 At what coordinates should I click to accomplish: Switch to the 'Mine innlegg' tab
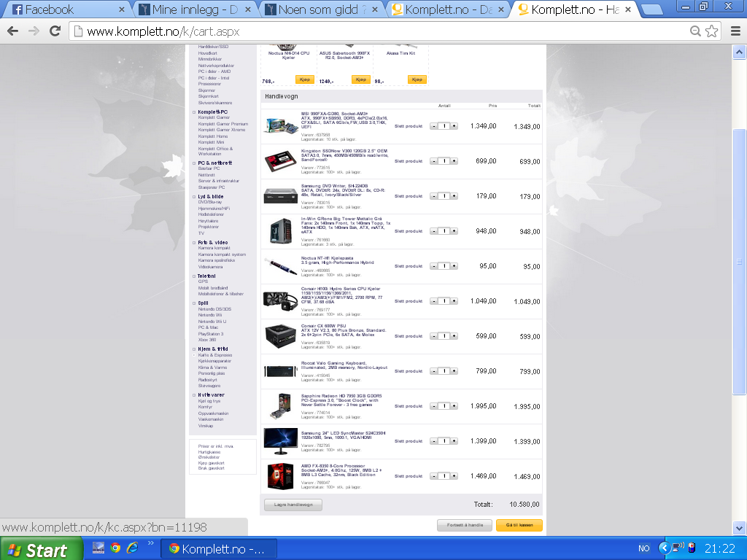[x=194, y=9]
